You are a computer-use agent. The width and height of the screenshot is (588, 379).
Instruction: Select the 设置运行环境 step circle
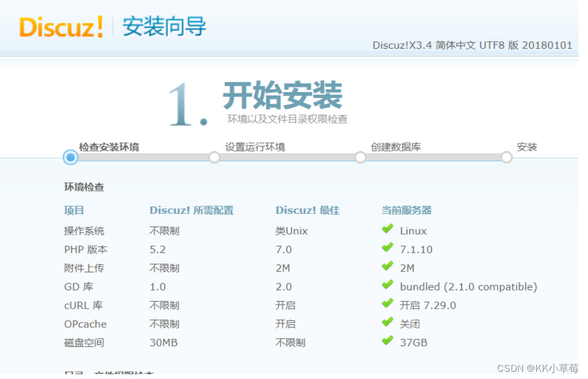point(215,157)
